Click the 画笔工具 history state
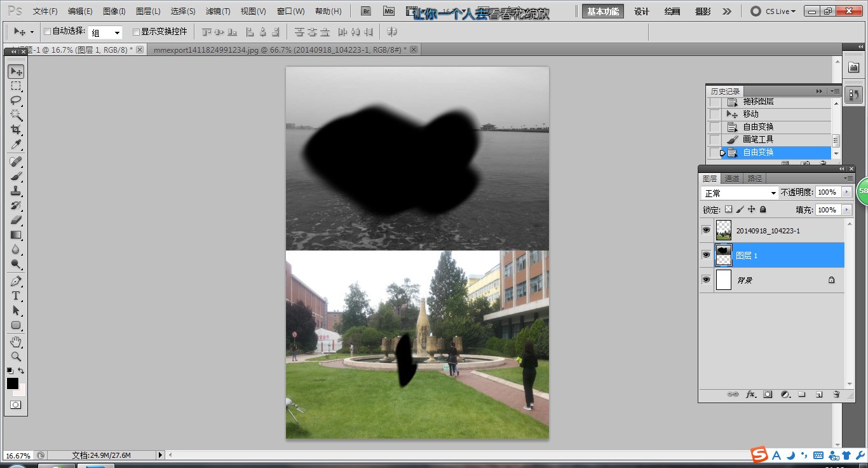 click(758, 139)
